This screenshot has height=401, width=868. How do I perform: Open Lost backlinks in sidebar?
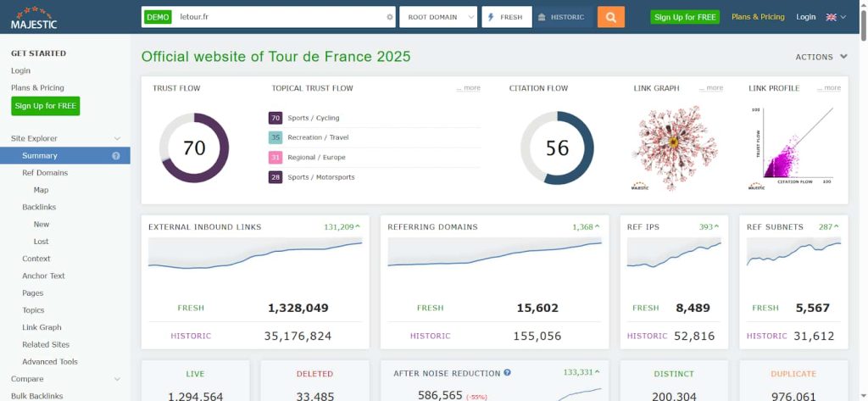click(41, 242)
